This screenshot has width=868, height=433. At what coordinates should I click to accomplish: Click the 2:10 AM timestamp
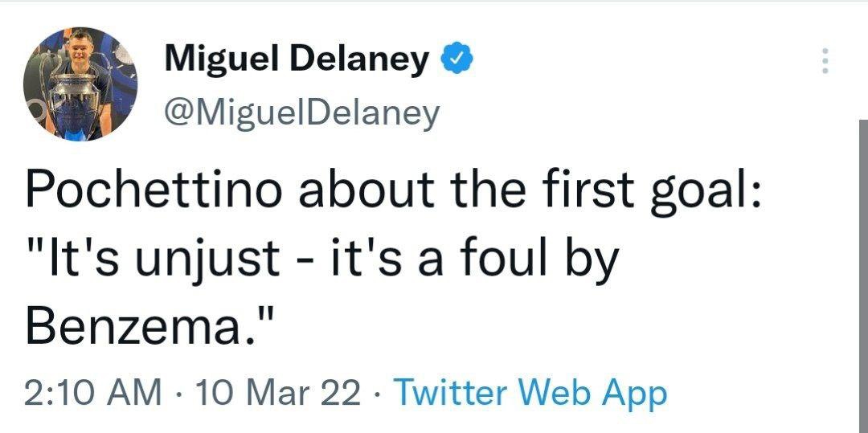[92, 393]
